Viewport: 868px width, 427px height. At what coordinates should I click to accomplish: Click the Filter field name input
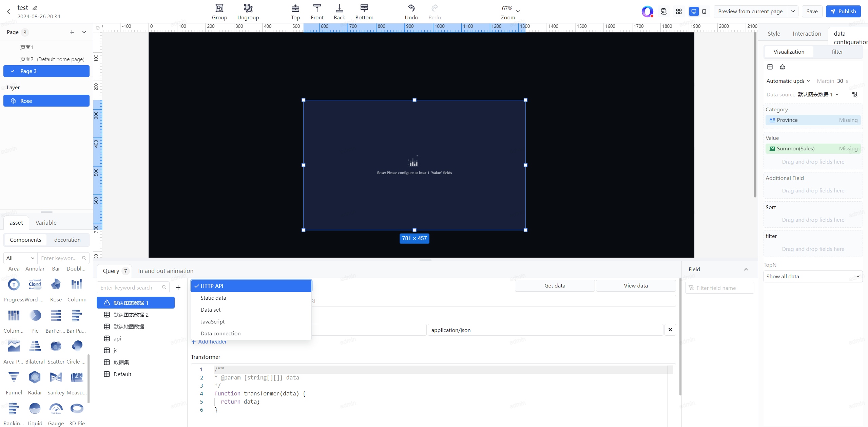(x=719, y=288)
